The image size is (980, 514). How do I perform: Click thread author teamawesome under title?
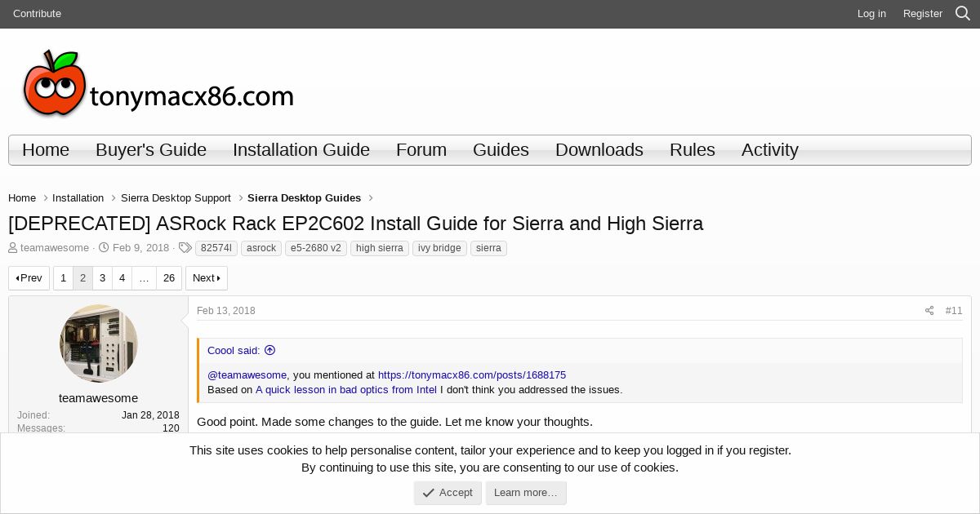pos(55,248)
